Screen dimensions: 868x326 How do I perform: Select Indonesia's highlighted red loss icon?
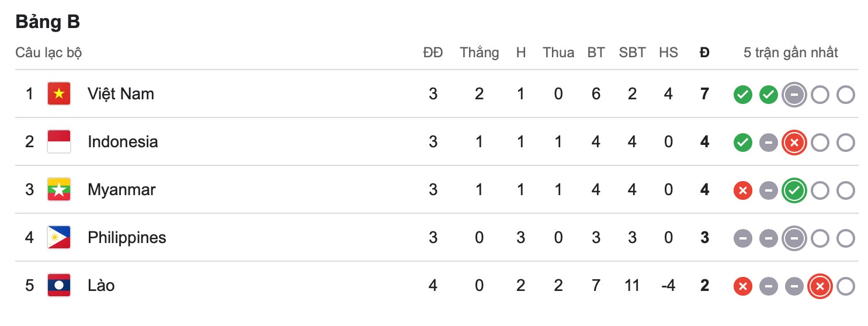[x=794, y=142]
